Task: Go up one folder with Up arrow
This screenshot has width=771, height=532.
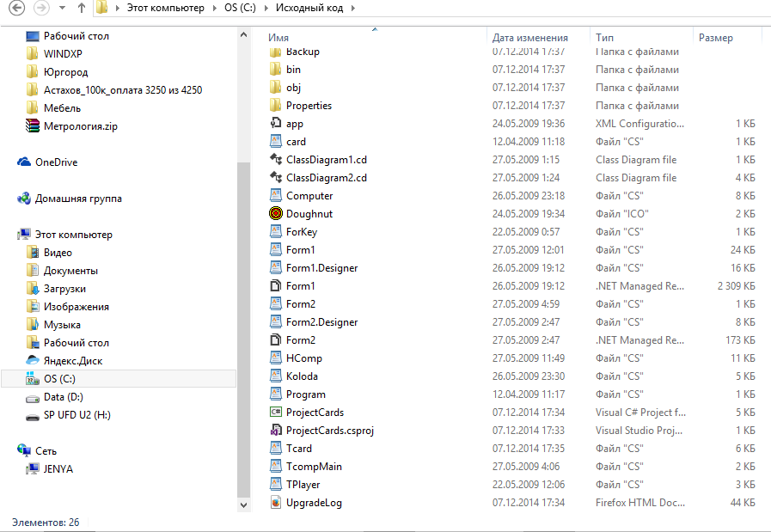Action: coord(81,9)
